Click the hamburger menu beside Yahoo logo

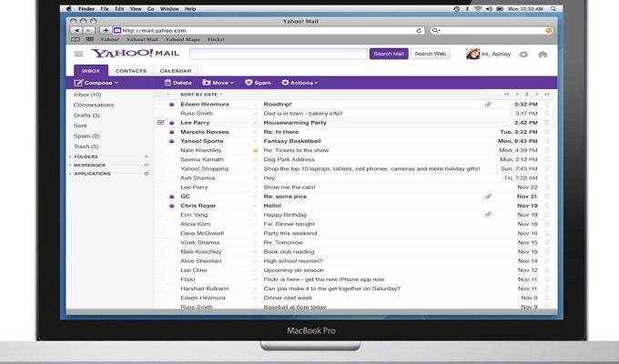pyautogui.click(x=78, y=55)
